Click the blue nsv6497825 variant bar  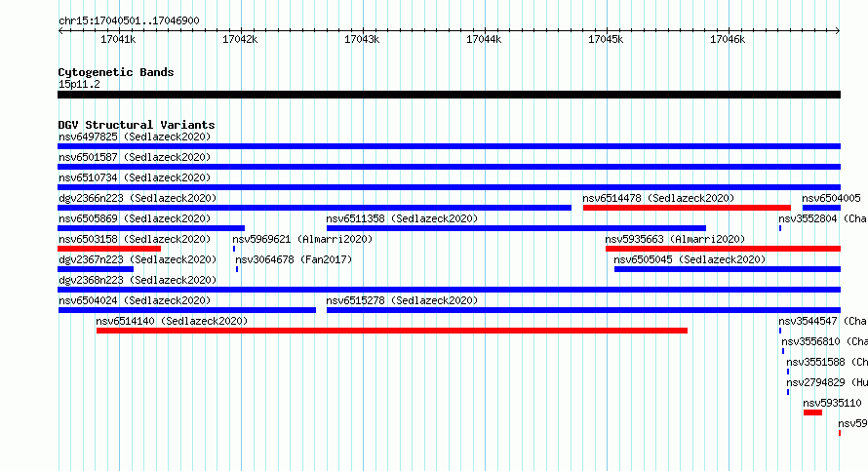(x=449, y=146)
